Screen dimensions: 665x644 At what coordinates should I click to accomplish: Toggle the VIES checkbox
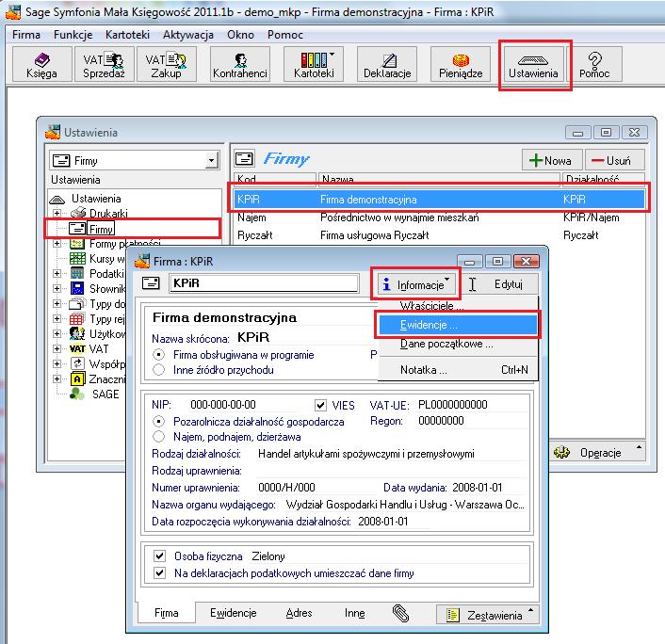pyautogui.click(x=320, y=405)
